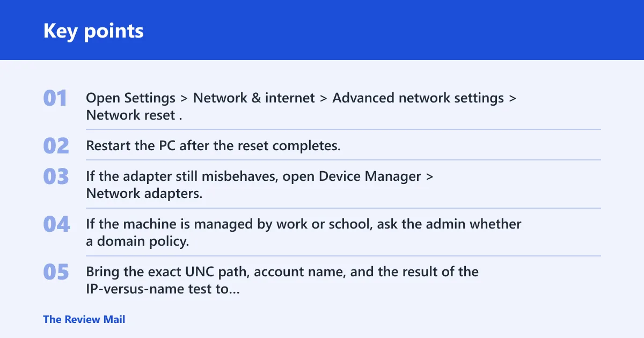Screen dimensions: 644x338
Task: Select the 01 step number
Action: (x=55, y=98)
